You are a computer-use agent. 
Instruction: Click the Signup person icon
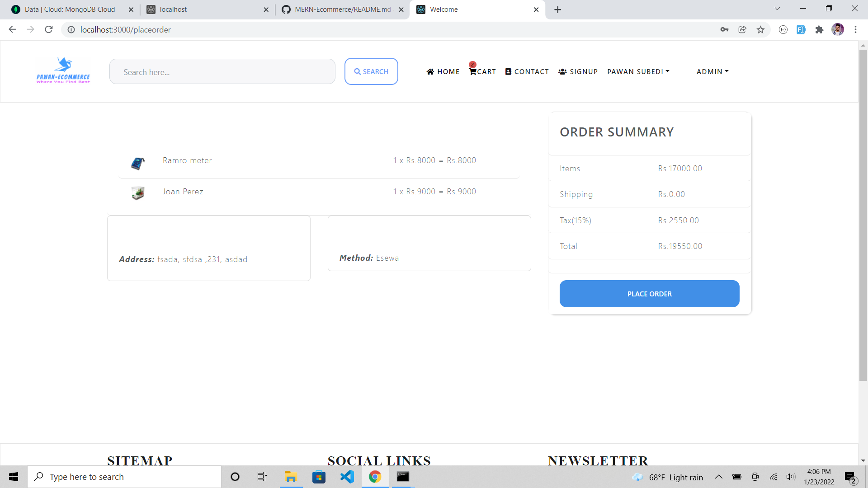coord(563,71)
